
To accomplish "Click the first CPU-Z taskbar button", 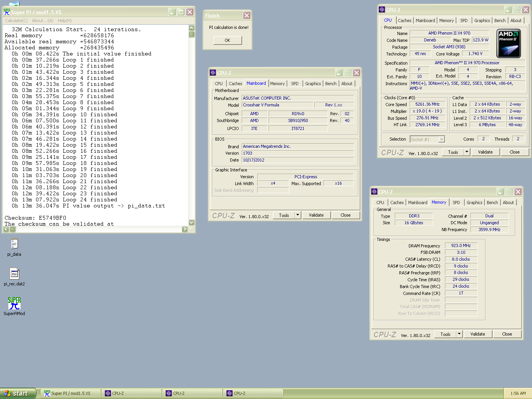I will [131, 393].
